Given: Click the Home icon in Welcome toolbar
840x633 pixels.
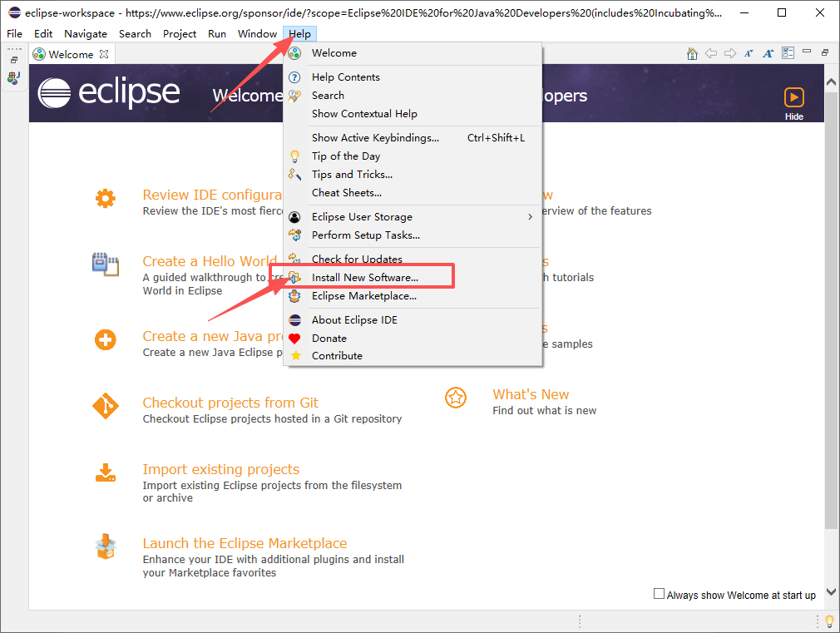Looking at the screenshot, I should (x=692, y=53).
